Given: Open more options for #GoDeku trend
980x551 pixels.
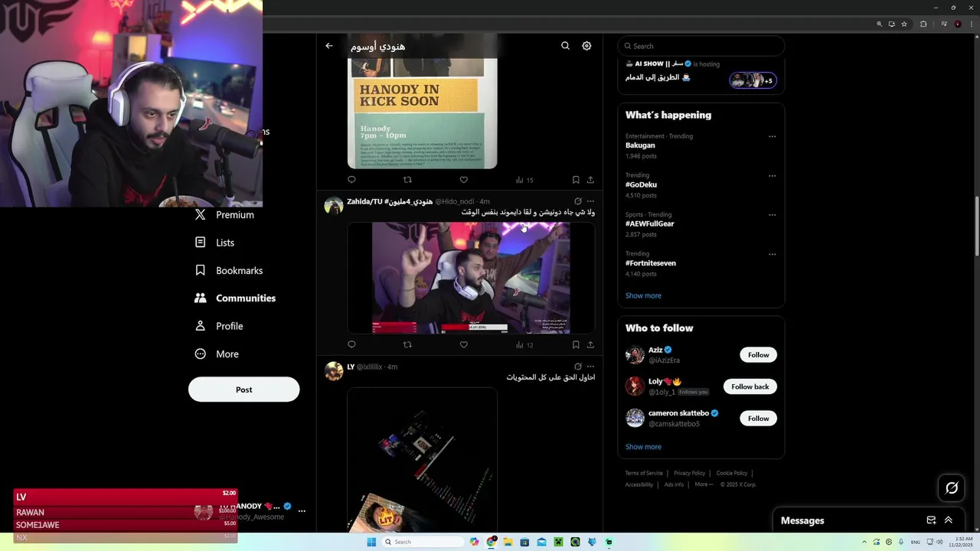Looking at the screenshot, I should (x=772, y=175).
